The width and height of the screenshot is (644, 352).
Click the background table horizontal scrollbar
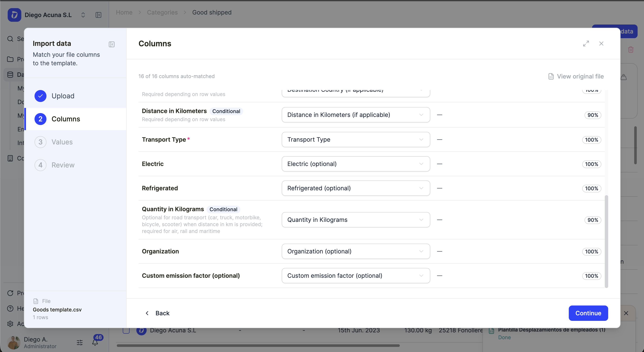pyautogui.click(x=258, y=346)
